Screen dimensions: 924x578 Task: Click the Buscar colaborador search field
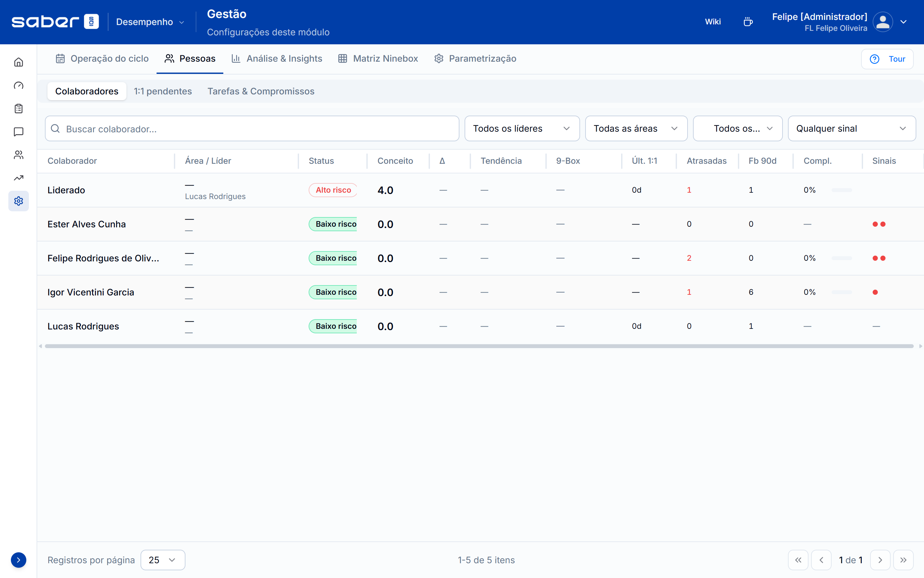(252, 128)
